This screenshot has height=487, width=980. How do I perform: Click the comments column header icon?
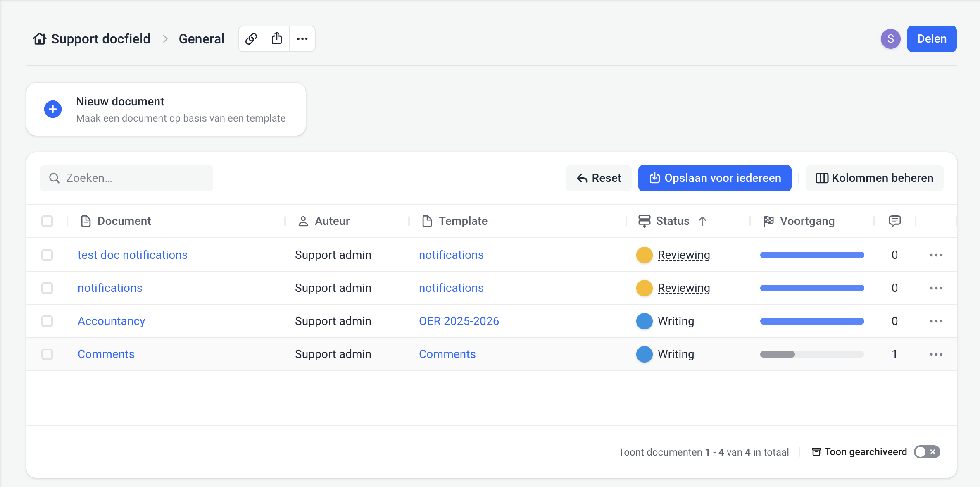(894, 221)
